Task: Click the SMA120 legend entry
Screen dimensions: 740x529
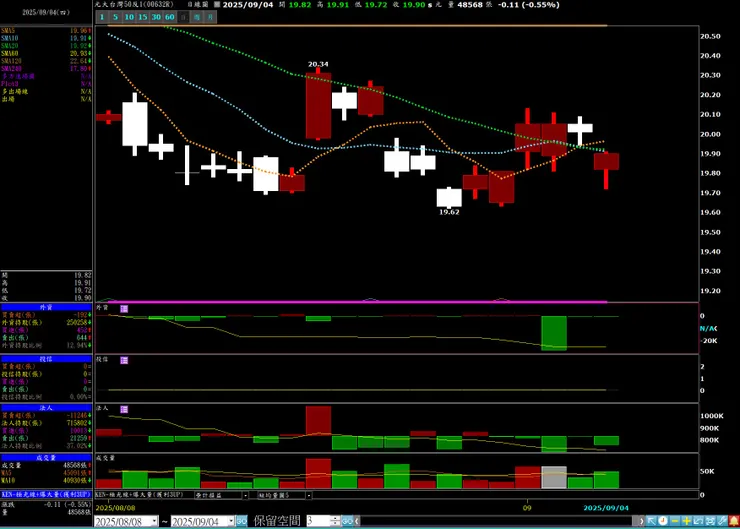Action: coord(46,61)
